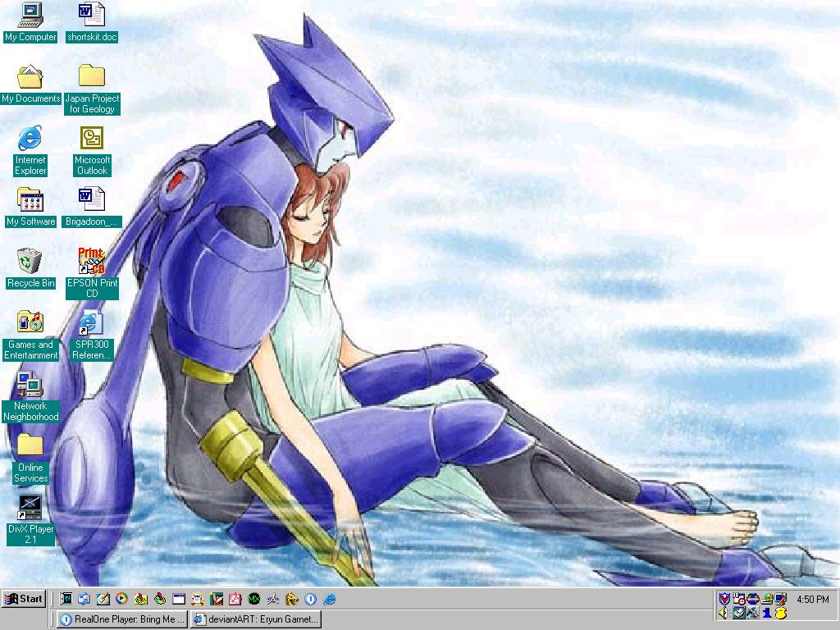The width and height of the screenshot is (840, 630).
Task: Select the Japan Project for Geology folder
Action: click(x=92, y=89)
